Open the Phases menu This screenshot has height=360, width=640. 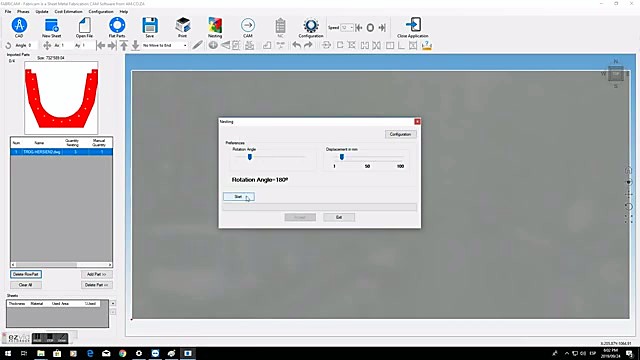click(x=23, y=11)
